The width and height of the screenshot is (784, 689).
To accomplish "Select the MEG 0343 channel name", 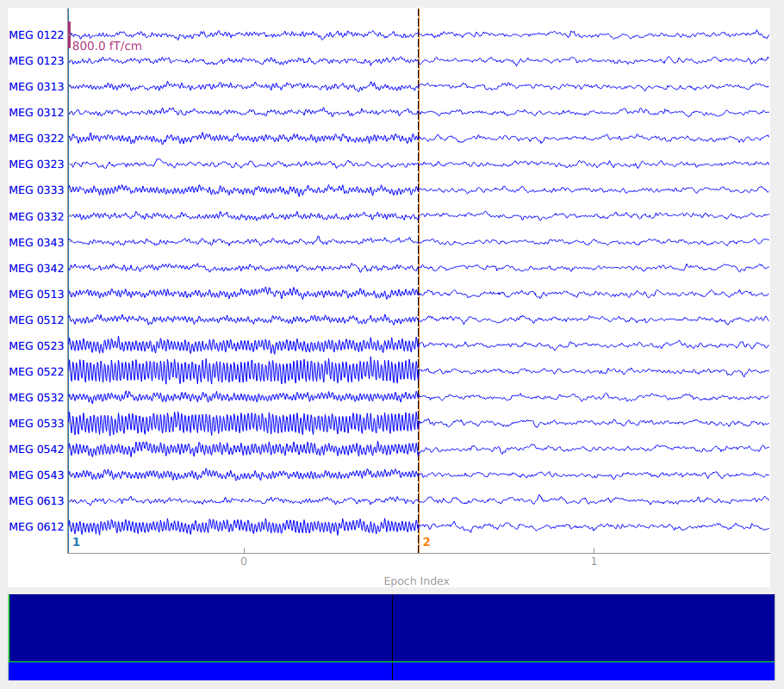I will coord(36,242).
